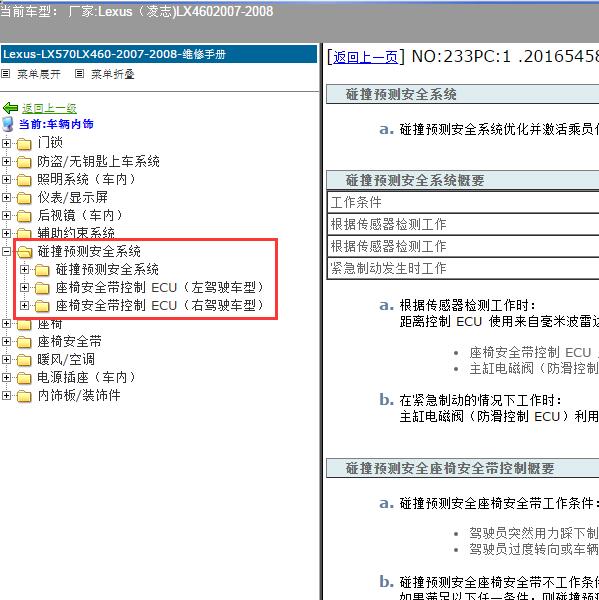Click the folder icon for child 碰撞预测安全系统
This screenshot has height=600, width=599.
click(x=42, y=270)
